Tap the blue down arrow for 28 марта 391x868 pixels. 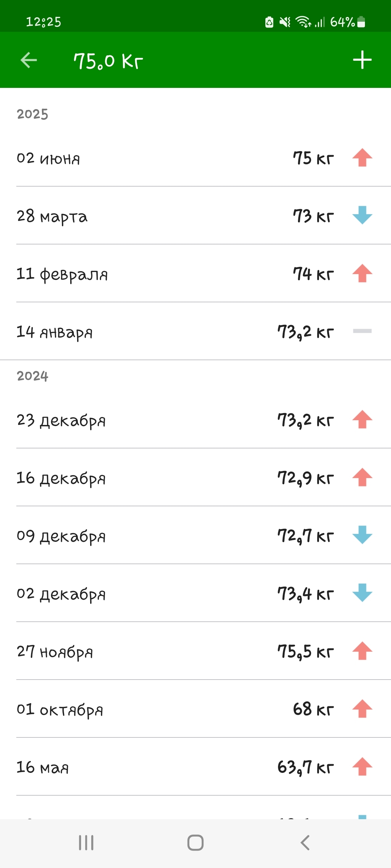[362, 216]
